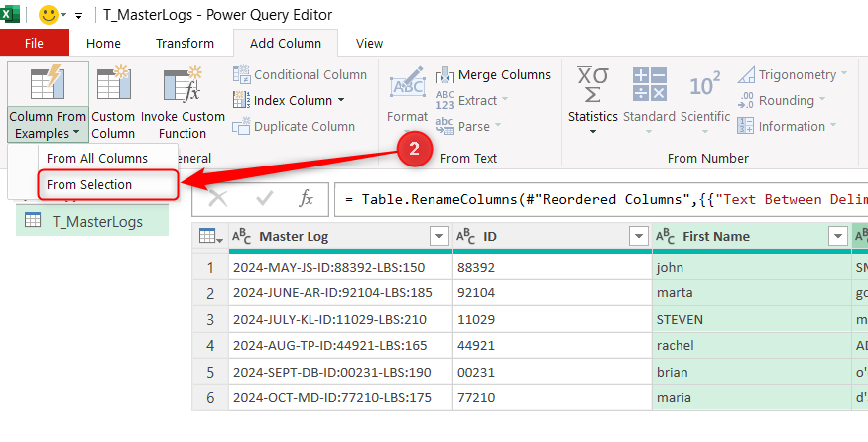The height and width of the screenshot is (442, 868).
Task: Click Duplicate Column
Action: pyautogui.click(x=294, y=126)
